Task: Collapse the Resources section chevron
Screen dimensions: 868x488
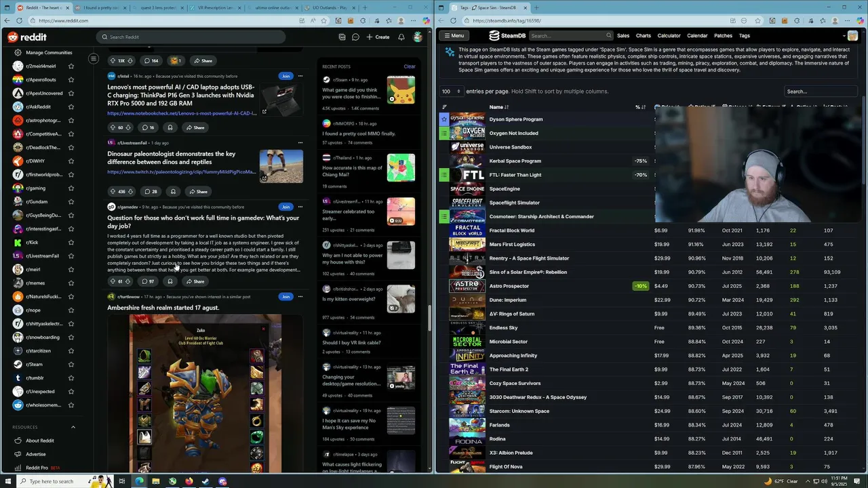Action: point(73,427)
